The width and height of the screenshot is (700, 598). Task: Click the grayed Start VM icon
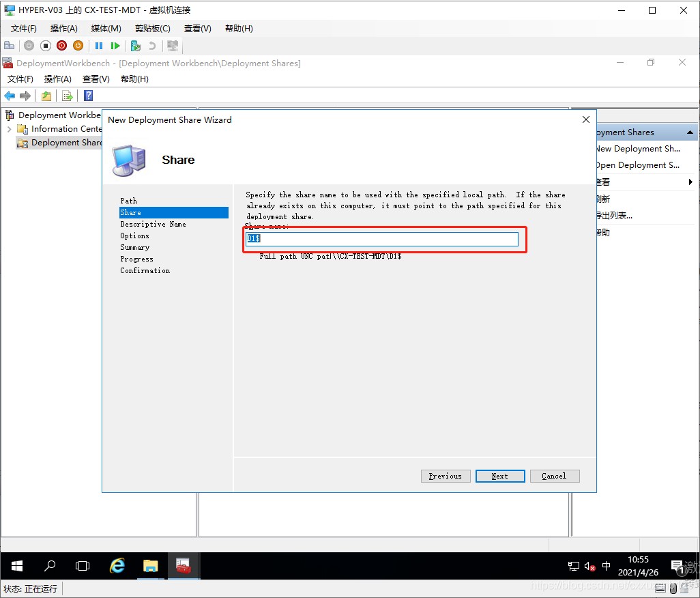point(29,46)
